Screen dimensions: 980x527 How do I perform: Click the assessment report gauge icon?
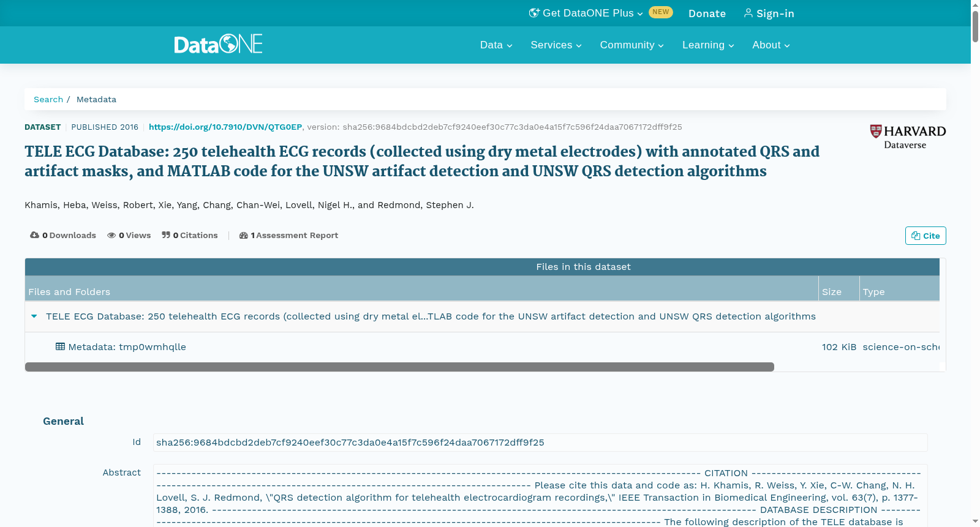(244, 235)
